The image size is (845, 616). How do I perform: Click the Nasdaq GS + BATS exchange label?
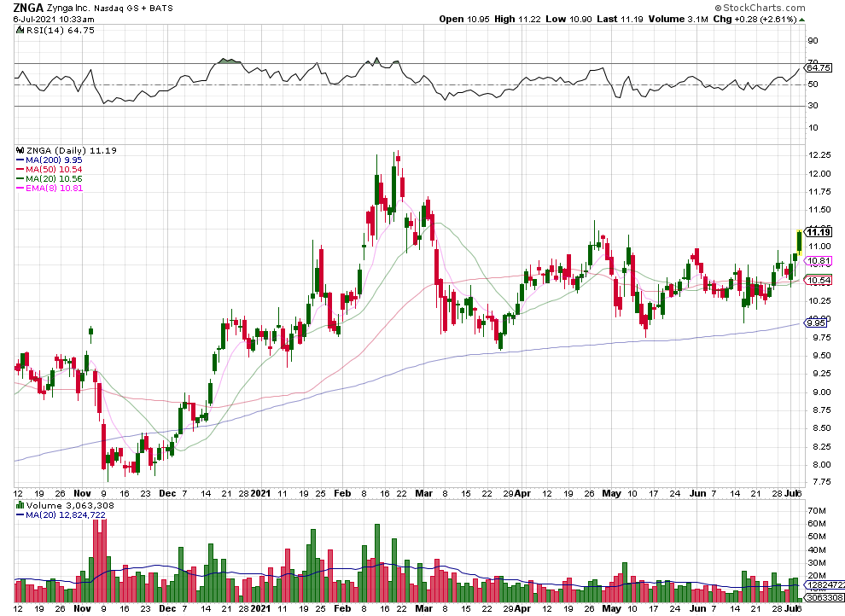[134, 9]
